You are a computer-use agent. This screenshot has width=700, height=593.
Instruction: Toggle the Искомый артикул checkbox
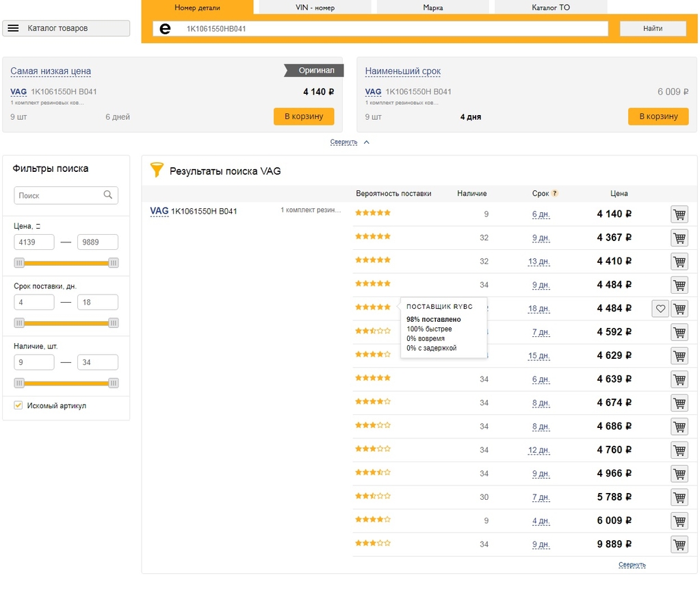click(18, 405)
